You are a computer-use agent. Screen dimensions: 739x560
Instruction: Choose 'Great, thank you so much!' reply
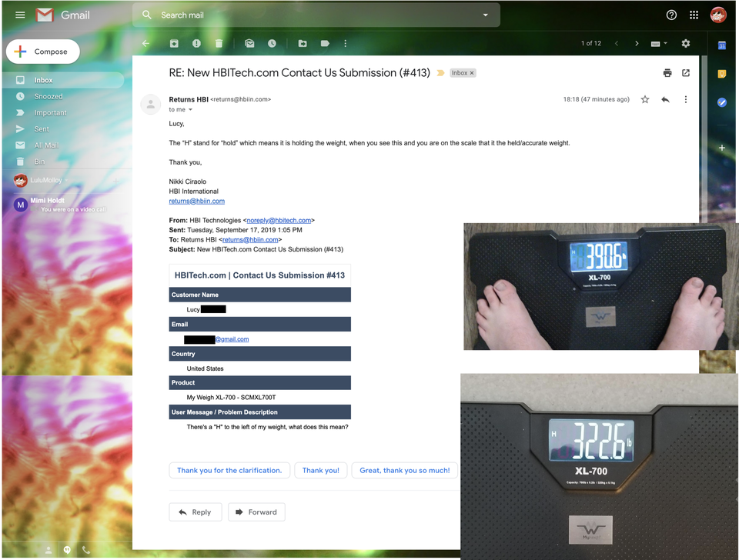click(x=404, y=471)
